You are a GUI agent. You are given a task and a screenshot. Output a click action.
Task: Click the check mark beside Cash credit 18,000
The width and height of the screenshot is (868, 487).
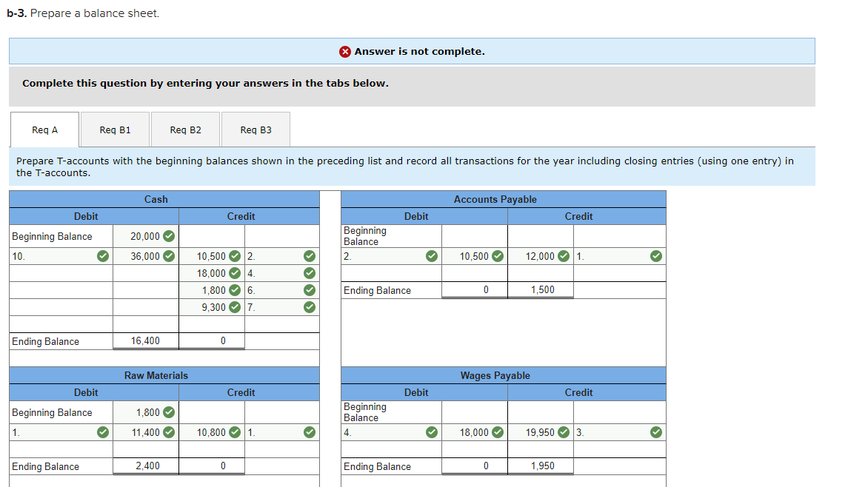coord(235,273)
